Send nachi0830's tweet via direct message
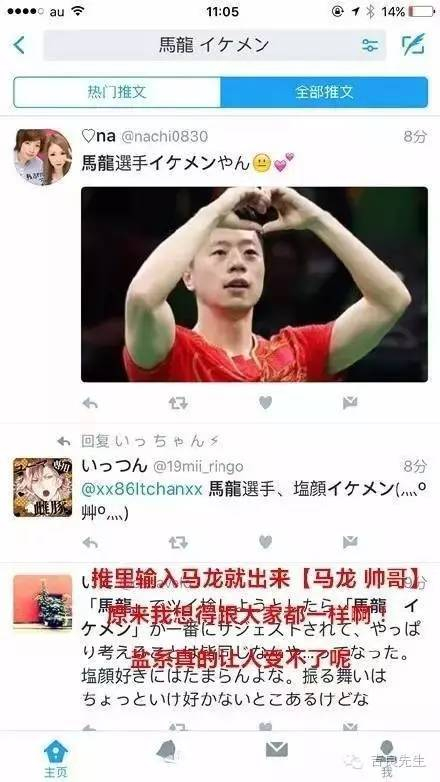The height and width of the screenshot is (782, 440). (350, 403)
